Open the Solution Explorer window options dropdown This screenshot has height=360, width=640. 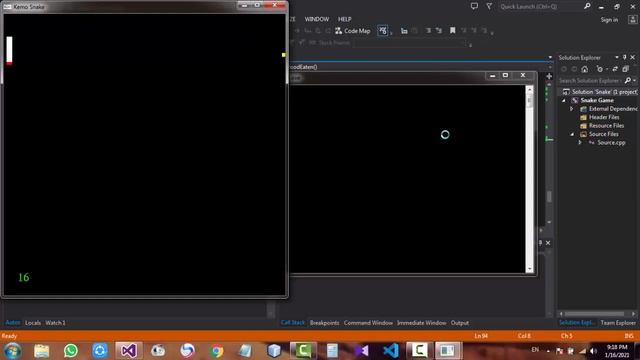point(617,58)
